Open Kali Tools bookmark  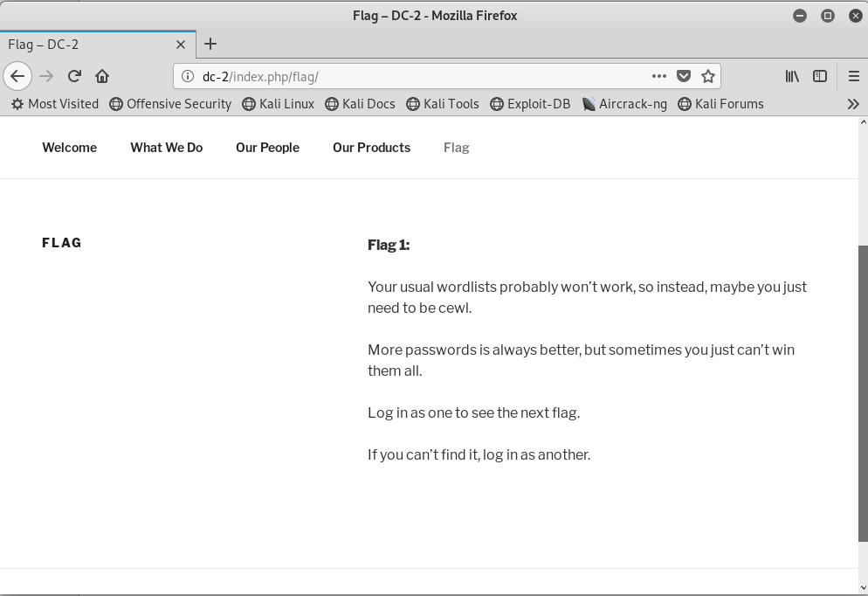tap(443, 104)
